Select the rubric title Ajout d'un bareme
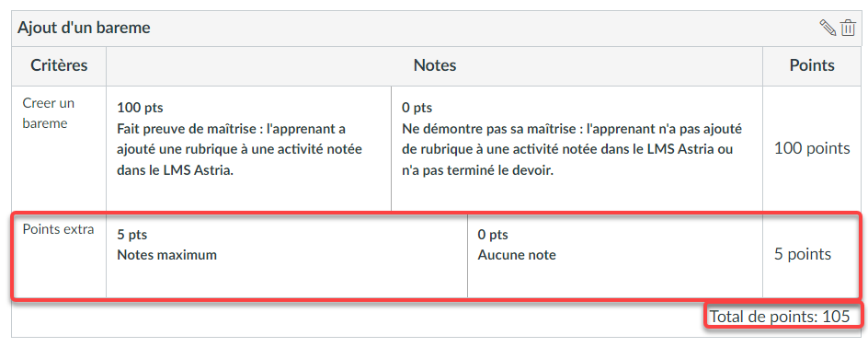868x347 pixels. (84, 28)
